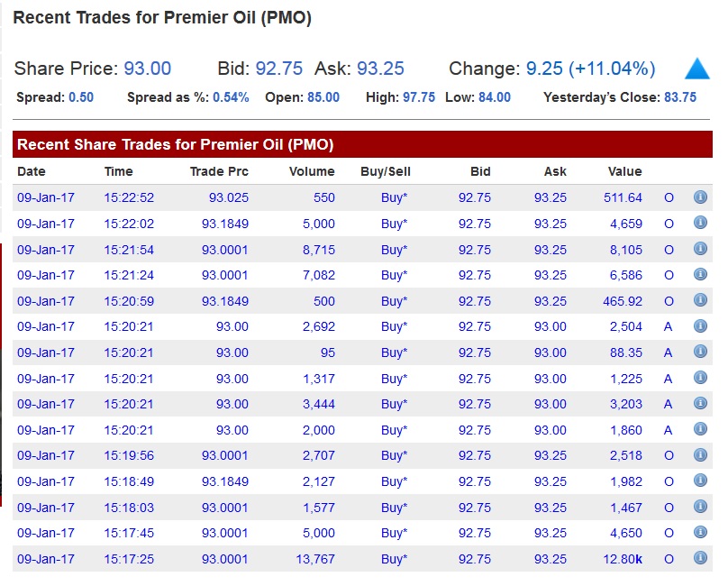
Task: Sort trades by the Volume column header
Action: tap(312, 171)
